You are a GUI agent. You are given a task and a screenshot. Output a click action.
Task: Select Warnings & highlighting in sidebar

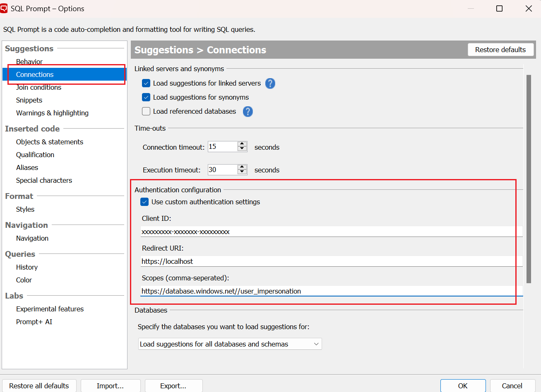pyautogui.click(x=52, y=113)
